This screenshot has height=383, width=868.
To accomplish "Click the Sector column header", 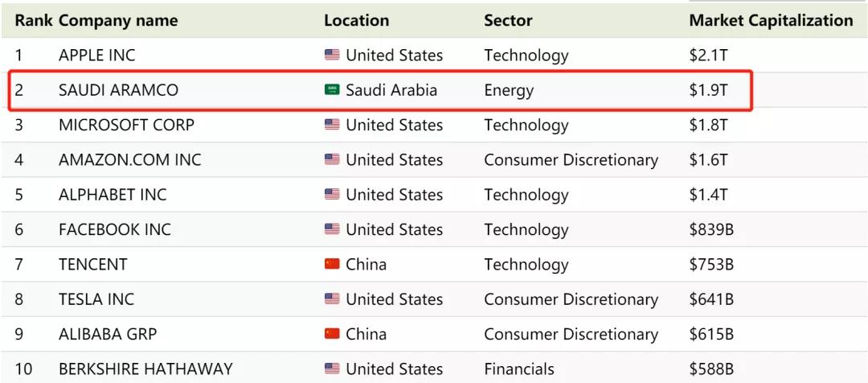I will point(508,21).
